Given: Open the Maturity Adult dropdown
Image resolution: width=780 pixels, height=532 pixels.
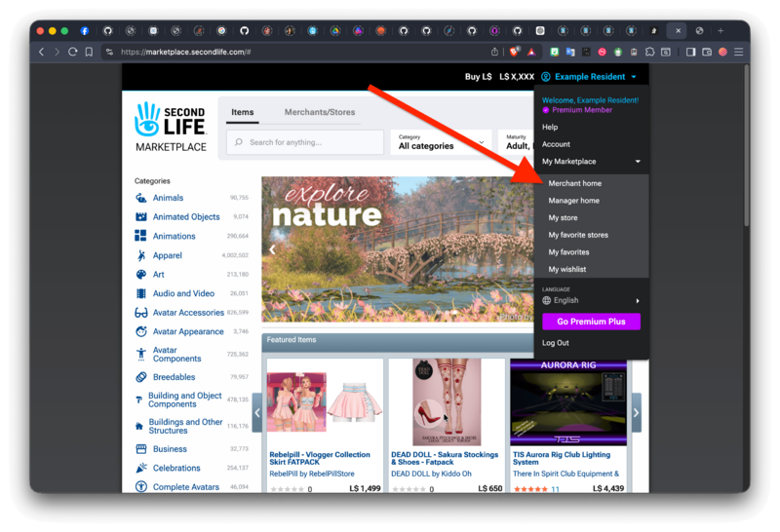Looking at the screenshot, I should click(x=516, y=142).
